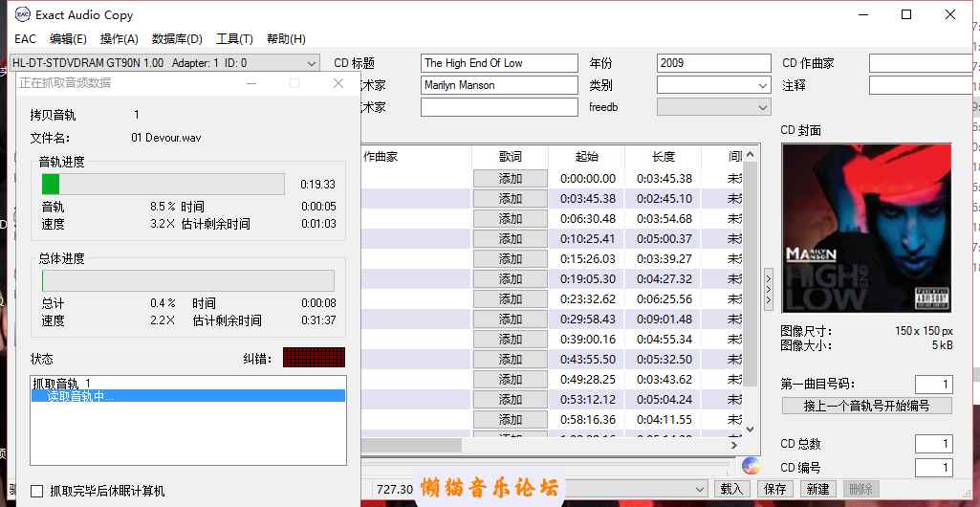The image size is (980, 507).
Task: Click the length cell 0:09:01.48
Action: pos(664,319)
